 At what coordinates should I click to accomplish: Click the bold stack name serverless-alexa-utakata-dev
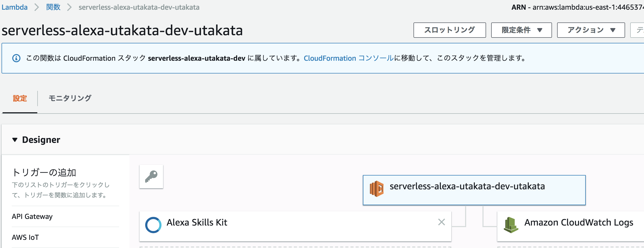pos(197,58)
